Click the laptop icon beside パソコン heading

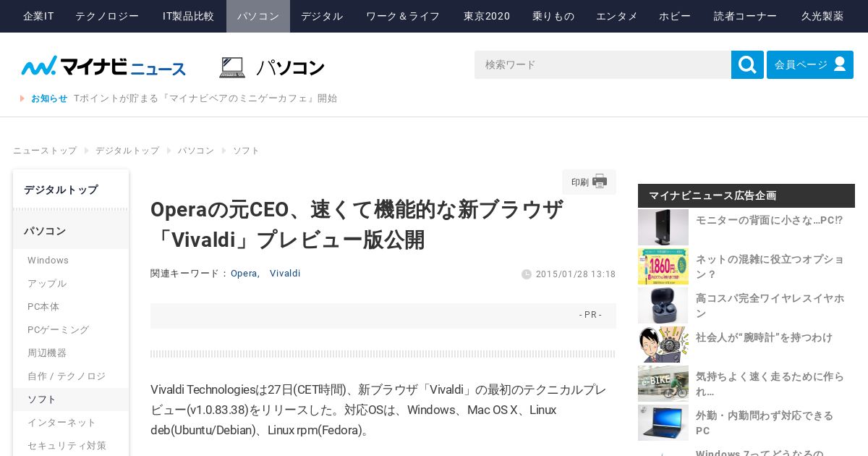point(232,67)
